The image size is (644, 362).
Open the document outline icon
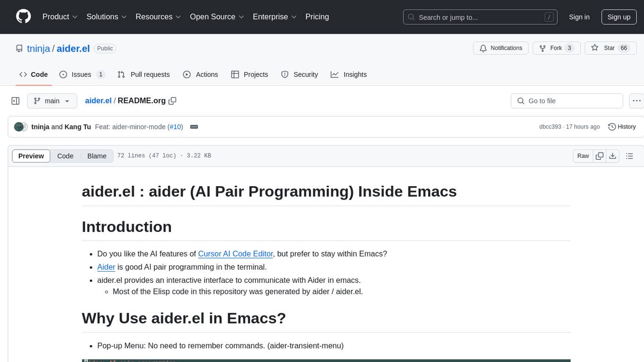(629, 156)
